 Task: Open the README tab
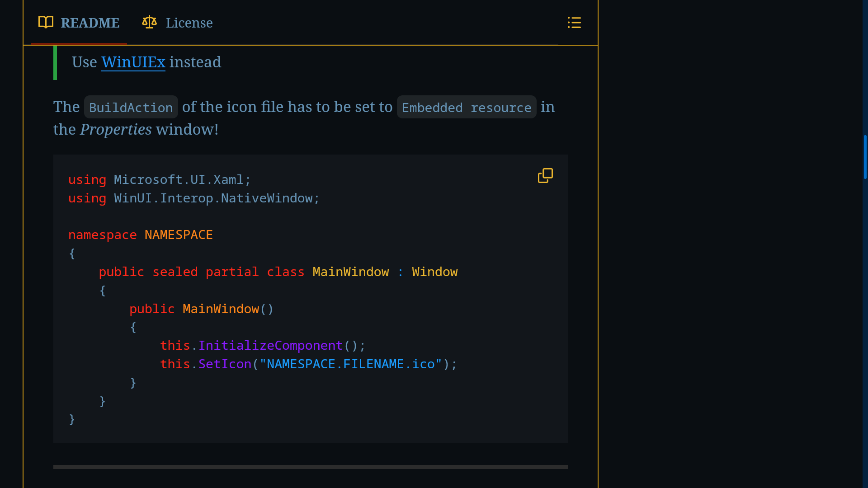point(79,23)
